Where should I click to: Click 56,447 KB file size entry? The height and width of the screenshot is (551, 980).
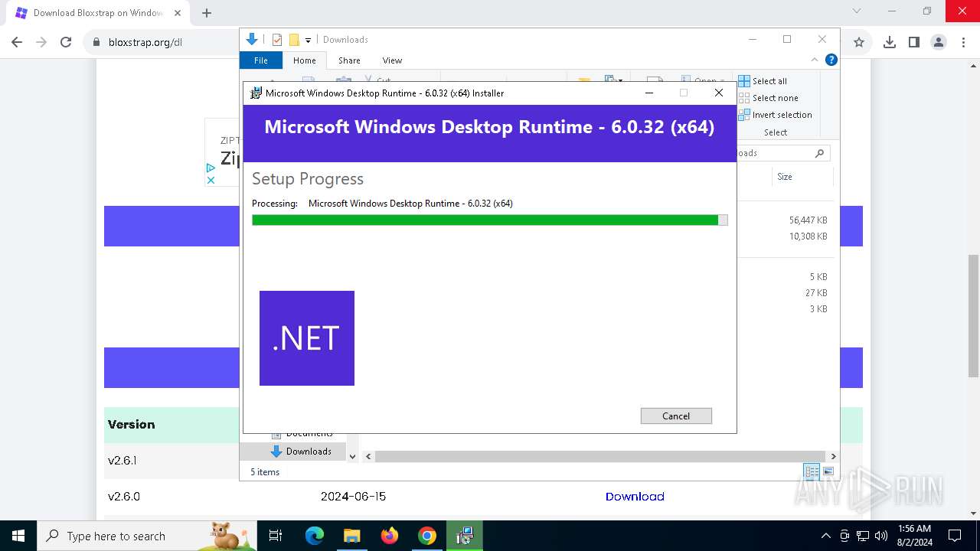[x=808, y=220]
